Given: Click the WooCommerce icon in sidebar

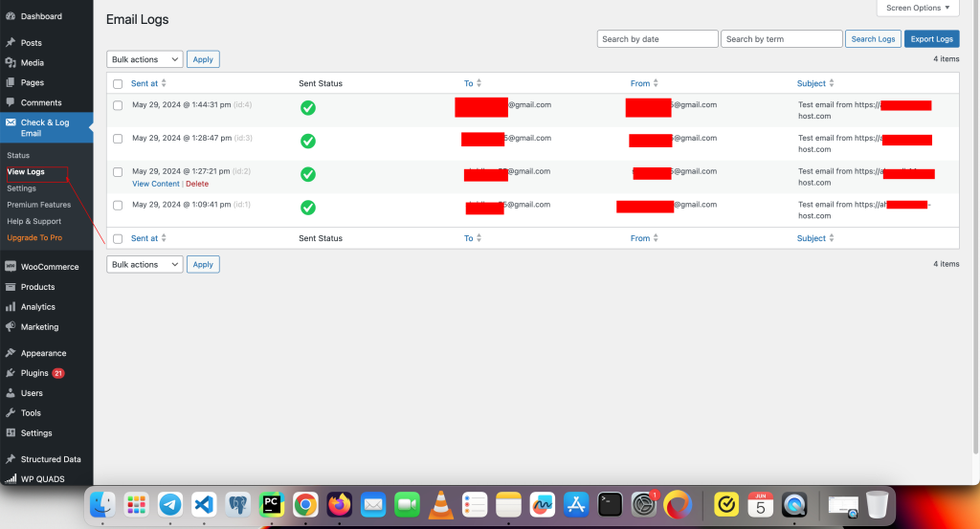Looking at the screenshot, I should 11,267.
